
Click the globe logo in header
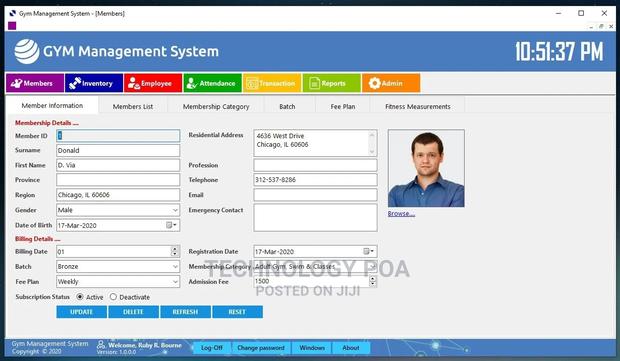(x=27, y=51)
